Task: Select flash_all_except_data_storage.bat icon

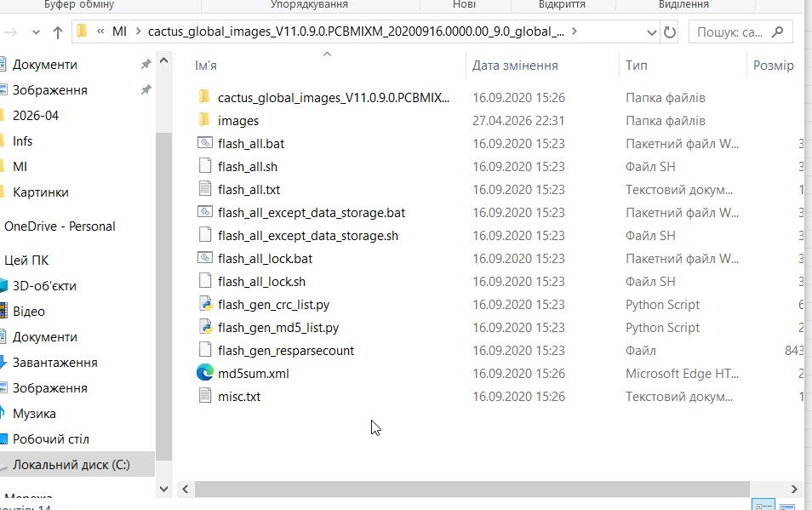Action: (205, 212)
